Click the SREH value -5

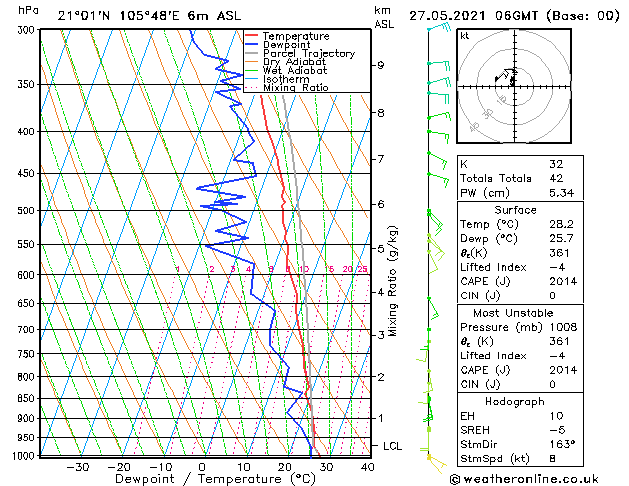click(557, 430)
